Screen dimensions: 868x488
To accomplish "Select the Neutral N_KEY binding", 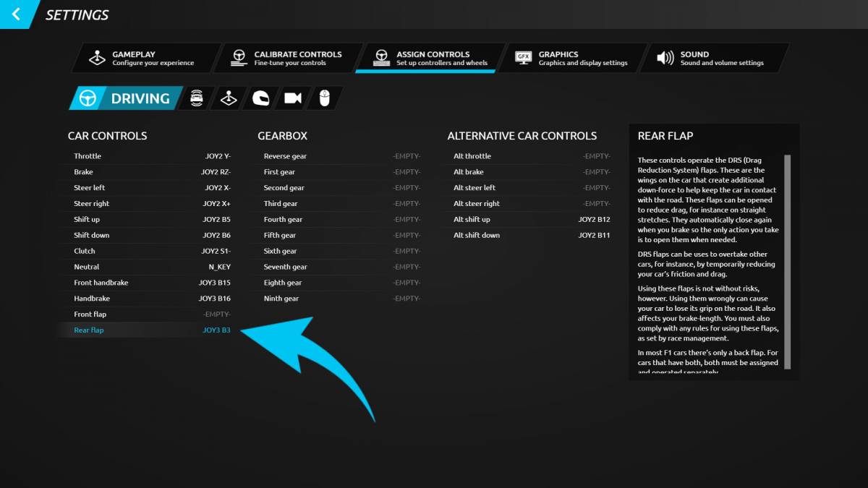I will pos(219,267).
